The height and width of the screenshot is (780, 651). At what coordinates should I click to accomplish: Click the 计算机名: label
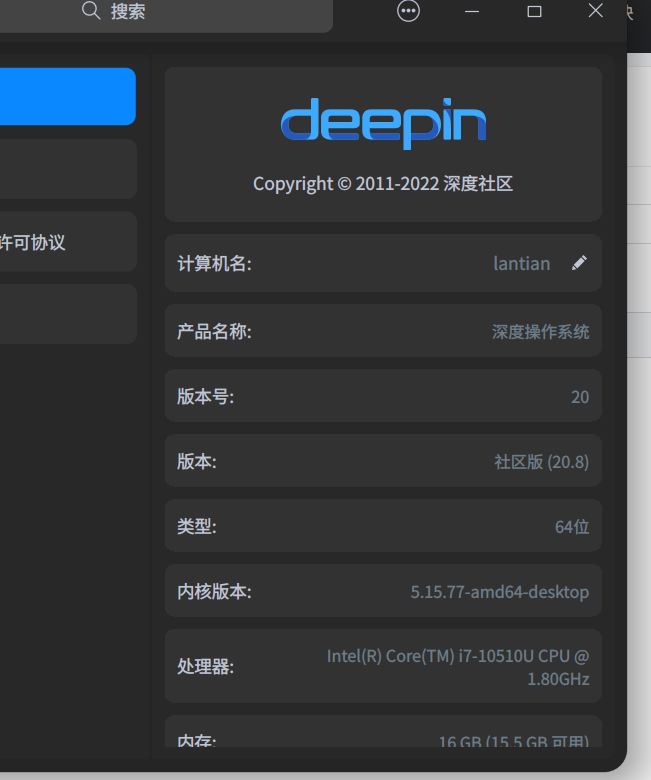tap(214, 263)
